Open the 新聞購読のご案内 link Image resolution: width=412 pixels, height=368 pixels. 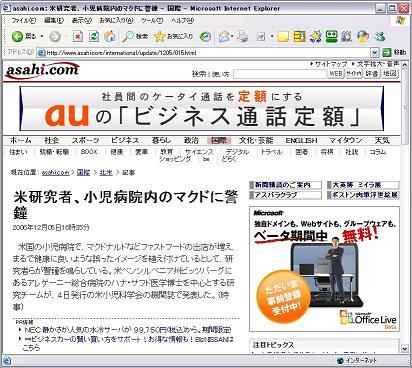point(286,185)
